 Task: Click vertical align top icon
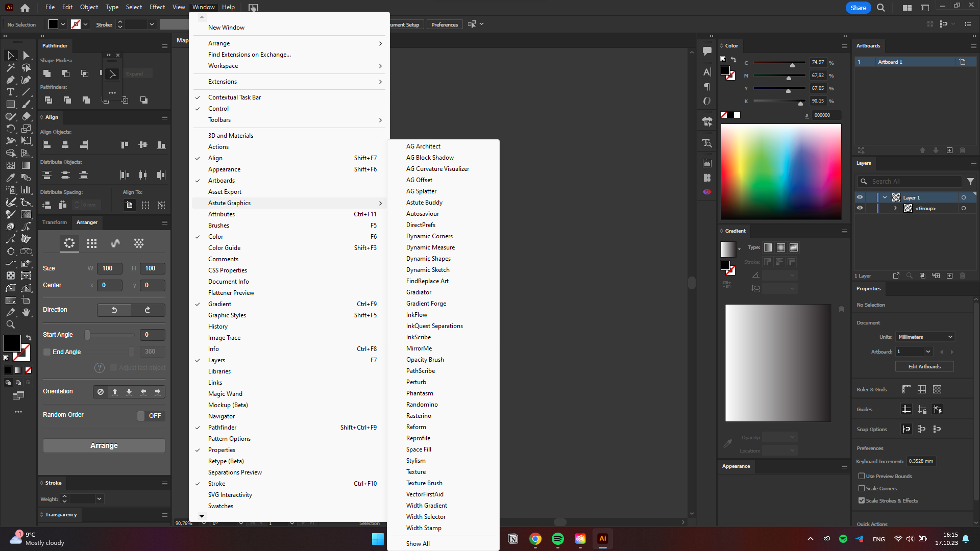pyautogui.click(x=125, y=145)
